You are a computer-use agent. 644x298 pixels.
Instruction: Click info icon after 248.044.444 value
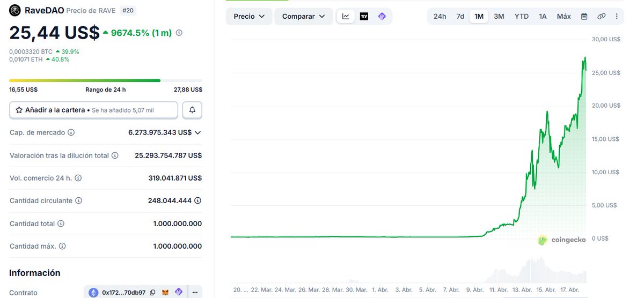[197, 200]
